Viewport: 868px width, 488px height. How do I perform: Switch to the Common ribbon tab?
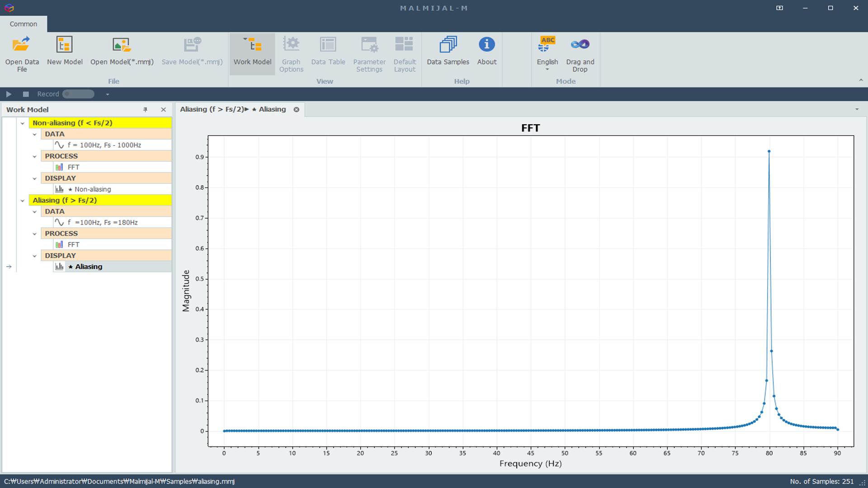pos(23,24)
